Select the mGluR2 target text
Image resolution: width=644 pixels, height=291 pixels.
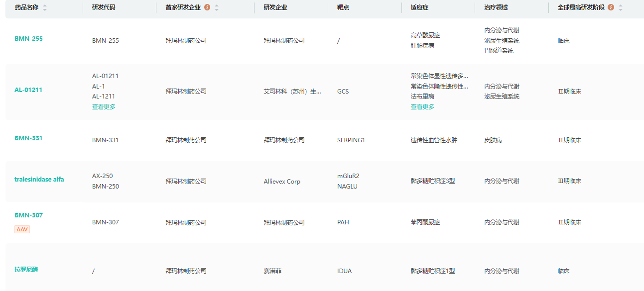348,176
